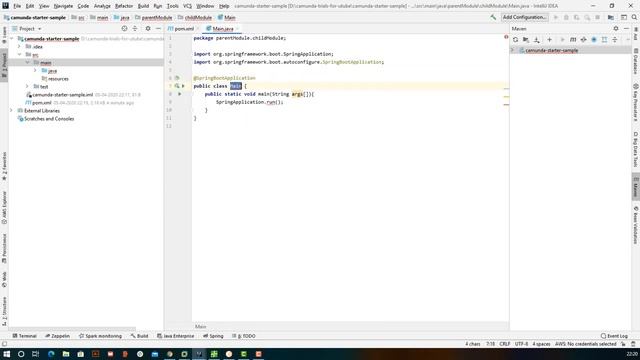Screen dimensions: 640x360
Task: Click the layout window icon beside the search magnifier
Action: pyautogui.click(x=624, y=18)
